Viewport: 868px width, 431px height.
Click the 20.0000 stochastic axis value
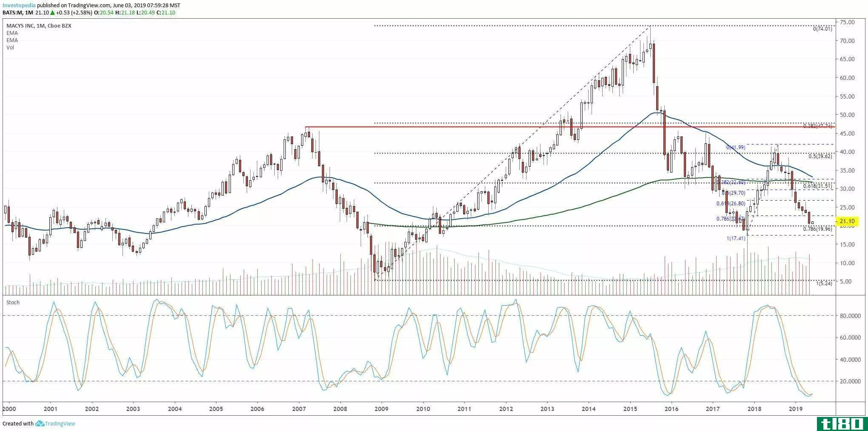pos(850,381)
